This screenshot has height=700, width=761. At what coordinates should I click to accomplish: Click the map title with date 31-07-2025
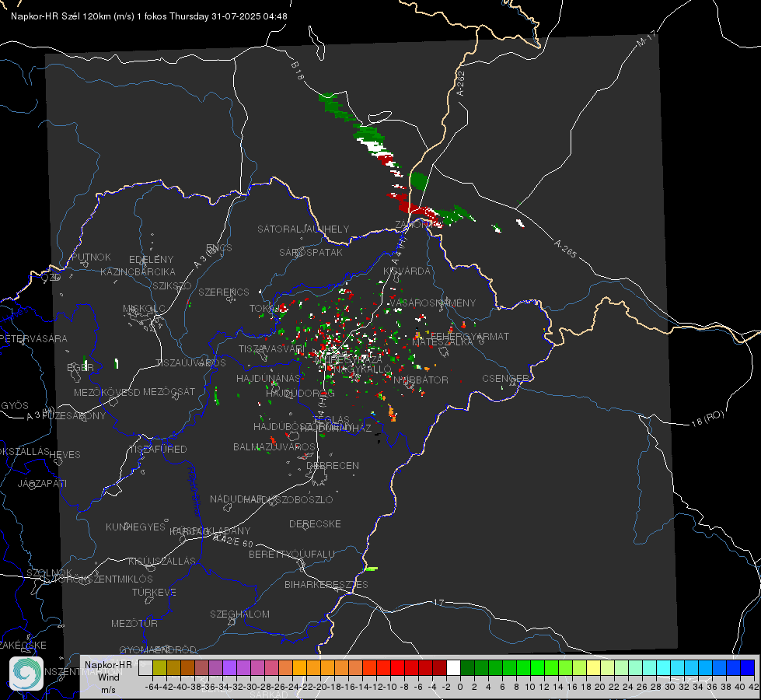click(149, 16)
